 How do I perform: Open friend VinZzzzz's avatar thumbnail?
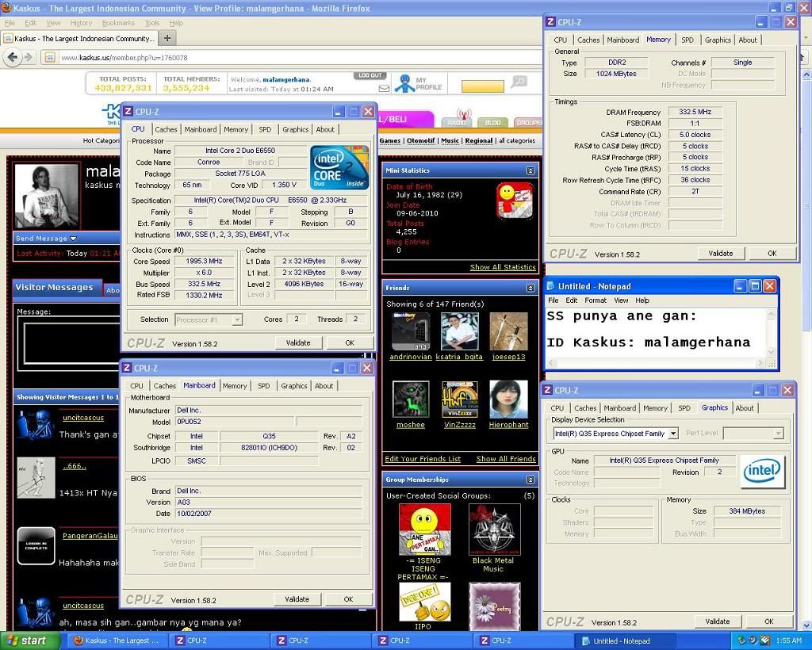tap(459, 399)
